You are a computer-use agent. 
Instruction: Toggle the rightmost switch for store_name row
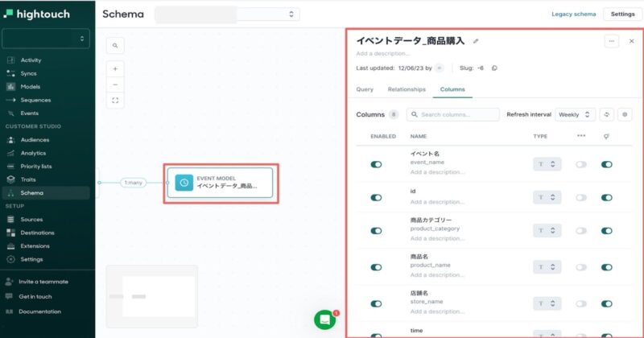pos(607,304)
